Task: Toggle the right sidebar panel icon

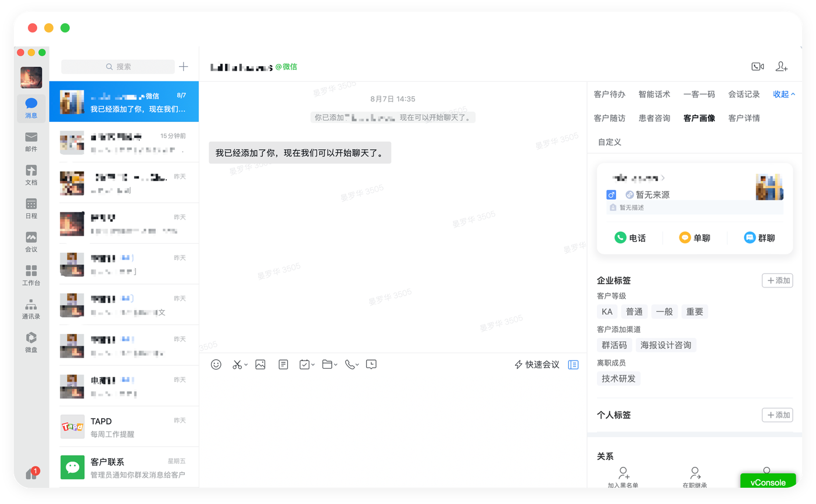Action: point(573,365)
